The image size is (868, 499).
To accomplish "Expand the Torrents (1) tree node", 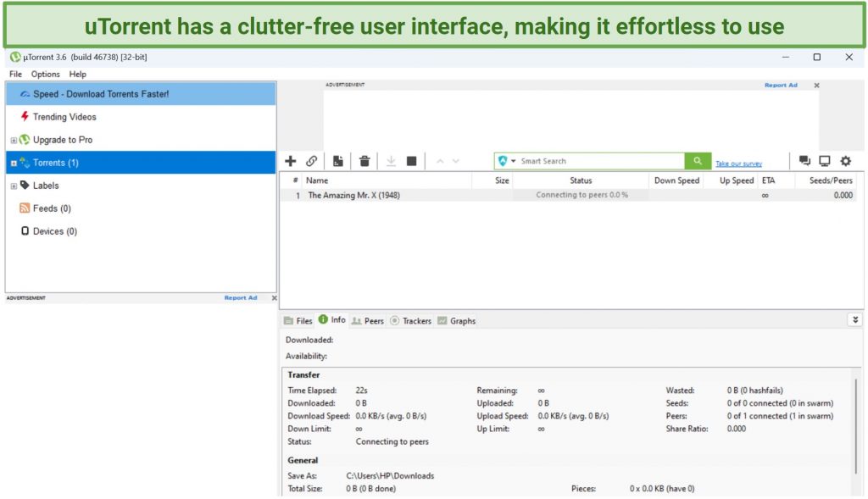I will [14, 164].
